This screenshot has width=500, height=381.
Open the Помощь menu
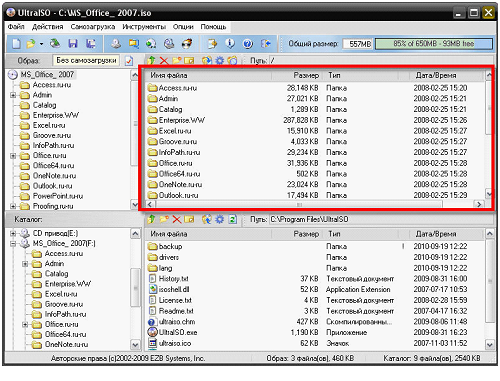pos(213,27)
